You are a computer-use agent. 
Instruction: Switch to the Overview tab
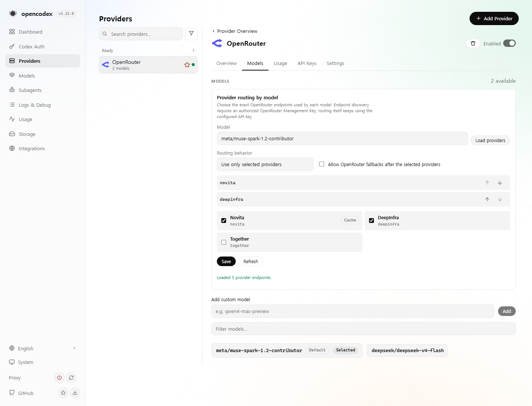point(226,63)
